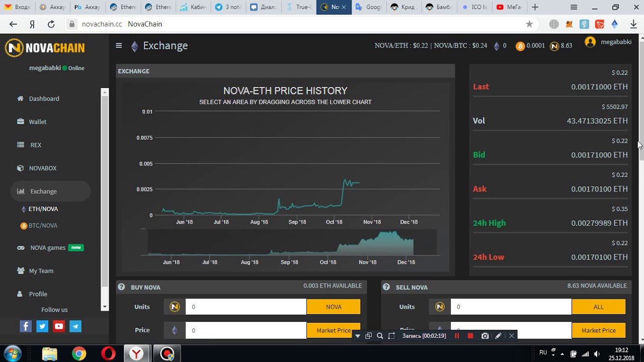Click the NOVA button in Buy panel
644x362 pixels.
point(334,307)
